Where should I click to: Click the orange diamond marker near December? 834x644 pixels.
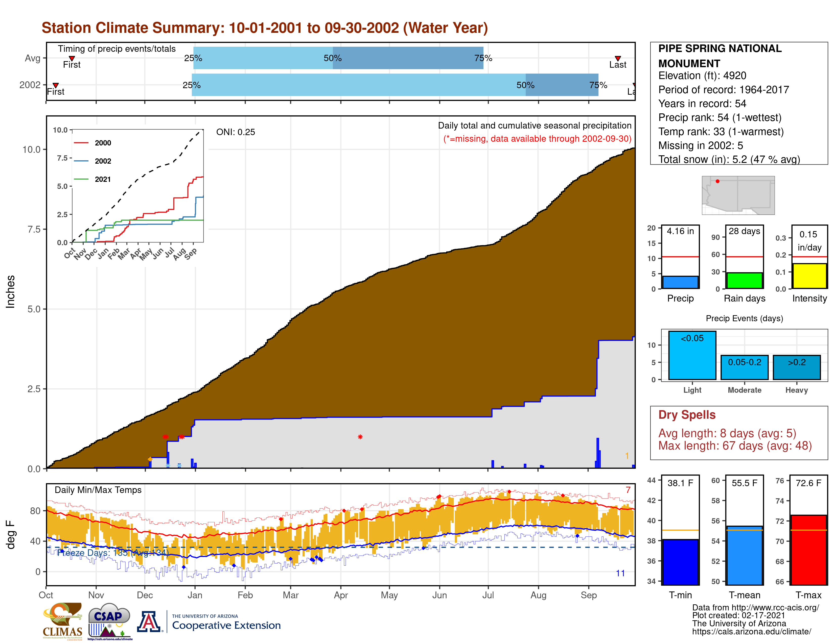[x=150, y=459]
